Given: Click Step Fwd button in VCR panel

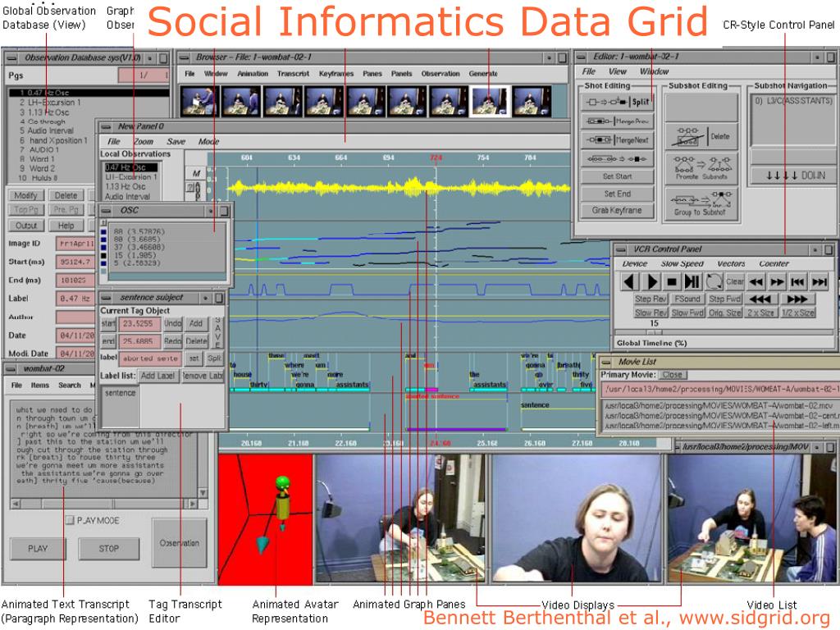Looking at the screenshot, I should (725, 299).
